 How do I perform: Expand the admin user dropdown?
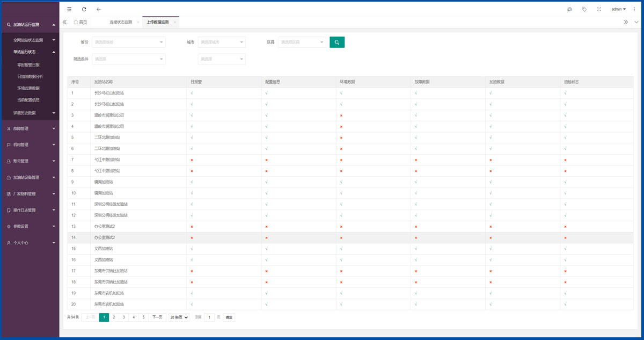(619, 9)
